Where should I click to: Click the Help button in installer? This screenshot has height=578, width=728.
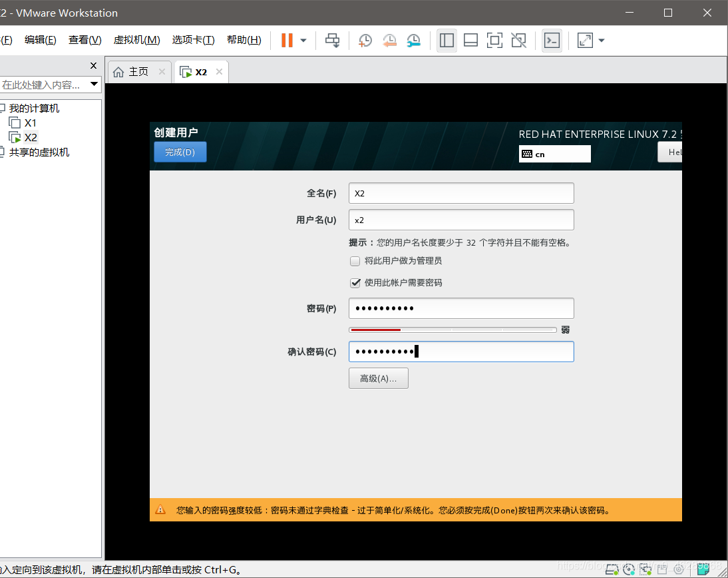[670, 152]
